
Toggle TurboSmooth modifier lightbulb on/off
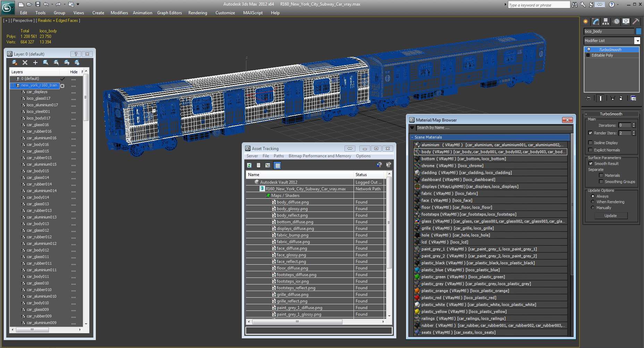(x=589, y=50)
